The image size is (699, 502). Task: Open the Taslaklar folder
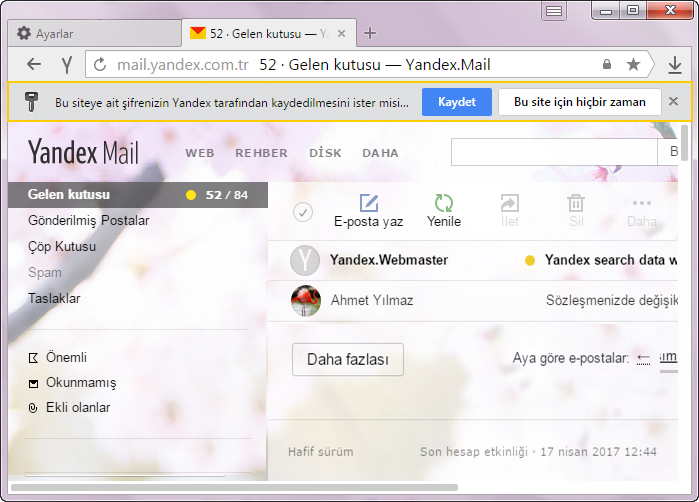(x=54, y=298)
